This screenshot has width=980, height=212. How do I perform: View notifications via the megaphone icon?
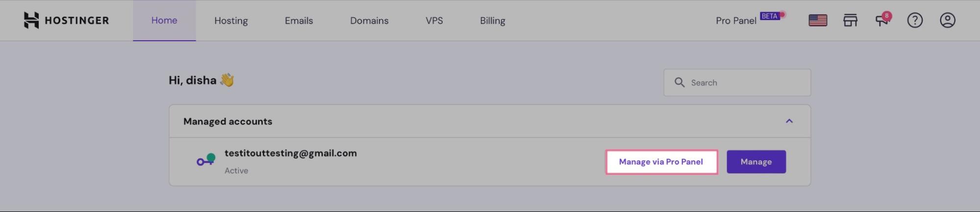[882, 20]
